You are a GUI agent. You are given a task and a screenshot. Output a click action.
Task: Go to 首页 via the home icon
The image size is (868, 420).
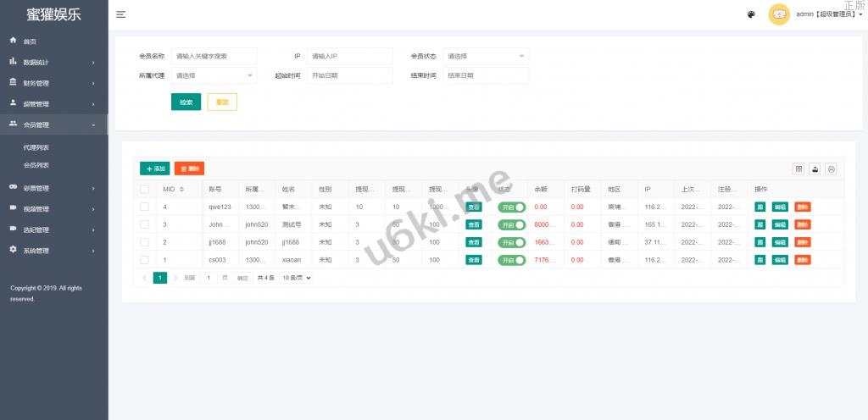point(14,41)
